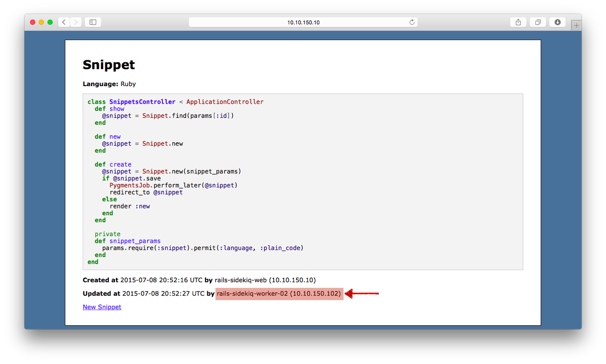
Task: Open the Downloads icon
Action: point(558,22)
